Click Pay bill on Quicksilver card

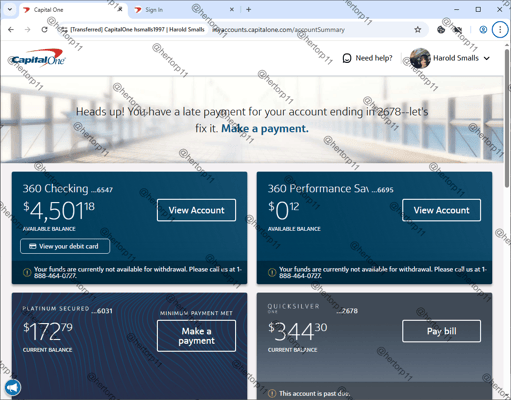pos(441,331)
